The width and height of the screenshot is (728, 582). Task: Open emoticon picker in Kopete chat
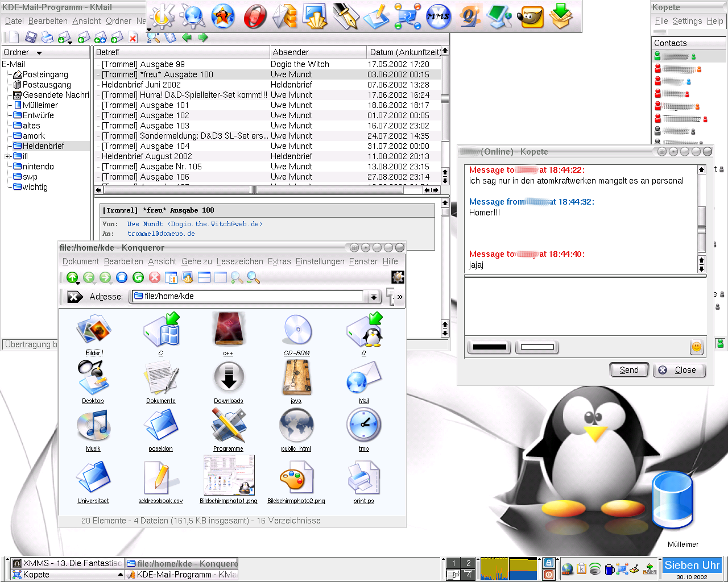pyautogui.click(x=697, y=347)
